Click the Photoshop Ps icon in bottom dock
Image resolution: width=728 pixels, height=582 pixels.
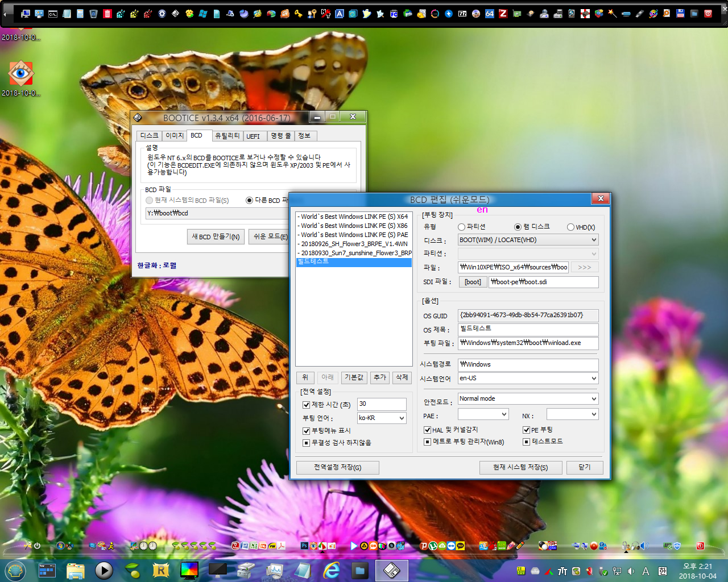[304, 546]
